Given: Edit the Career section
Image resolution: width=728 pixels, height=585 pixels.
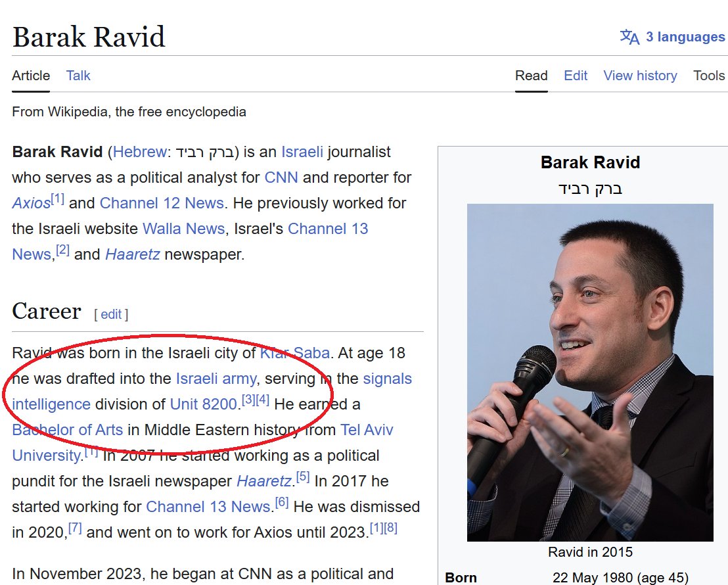Looking at the screenshot, I should [x=111, y=315].
